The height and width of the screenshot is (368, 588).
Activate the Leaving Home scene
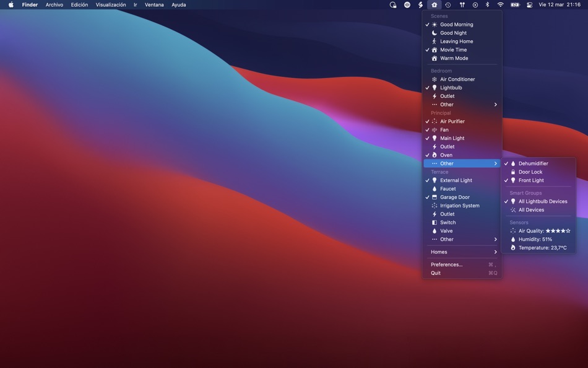tap(462, 42)
